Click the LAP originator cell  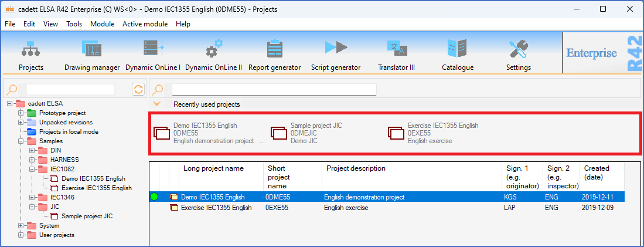tap(510, 208)
